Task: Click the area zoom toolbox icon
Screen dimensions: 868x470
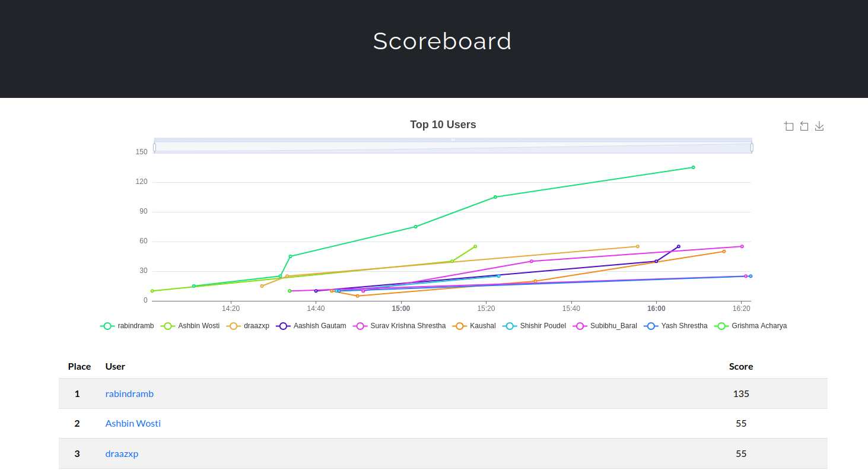Action: (788, 126)
